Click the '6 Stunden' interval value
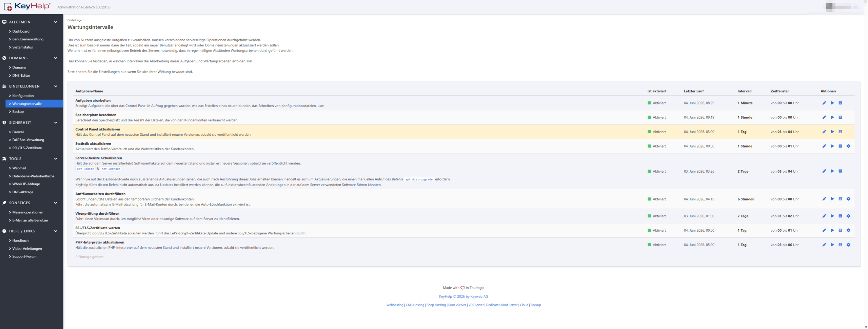This screenshot has height=329, width=868. point(746,199)
